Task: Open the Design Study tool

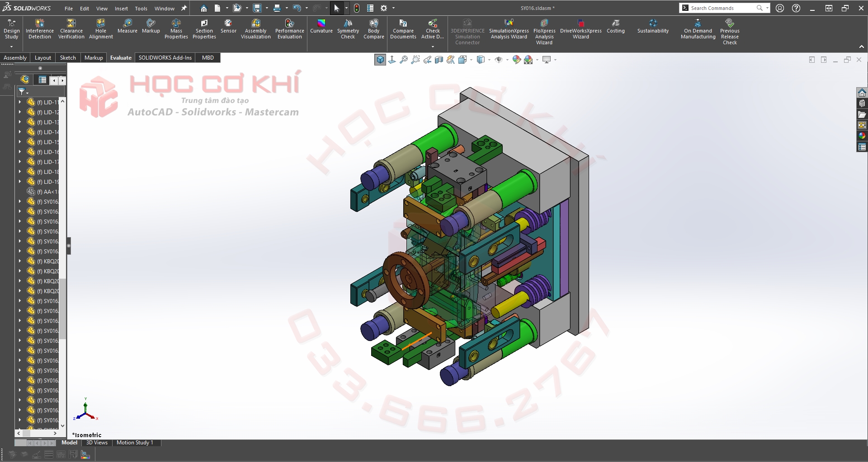Action: 11,29
